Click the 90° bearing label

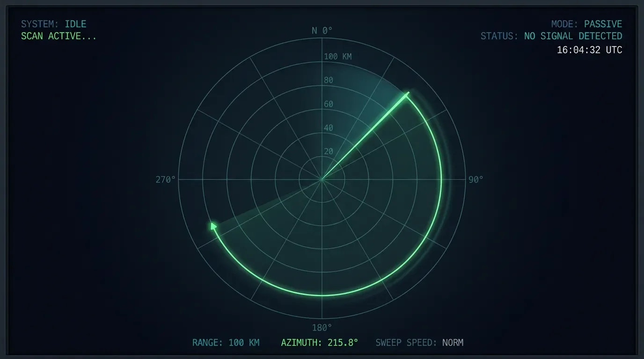[x=476, y=179]
